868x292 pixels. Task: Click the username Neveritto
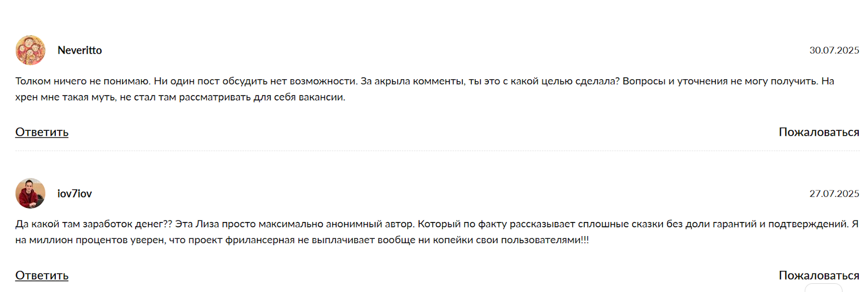click(80, 50)
